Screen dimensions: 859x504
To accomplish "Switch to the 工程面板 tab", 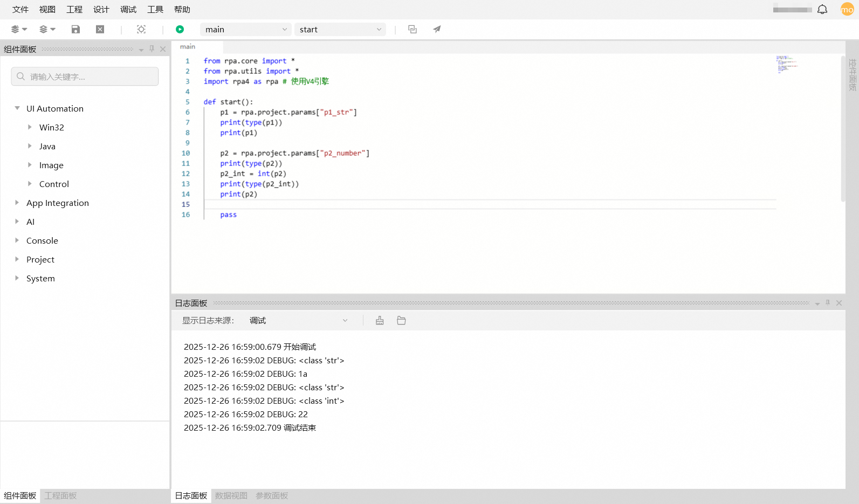I will [x=60, y=496].
